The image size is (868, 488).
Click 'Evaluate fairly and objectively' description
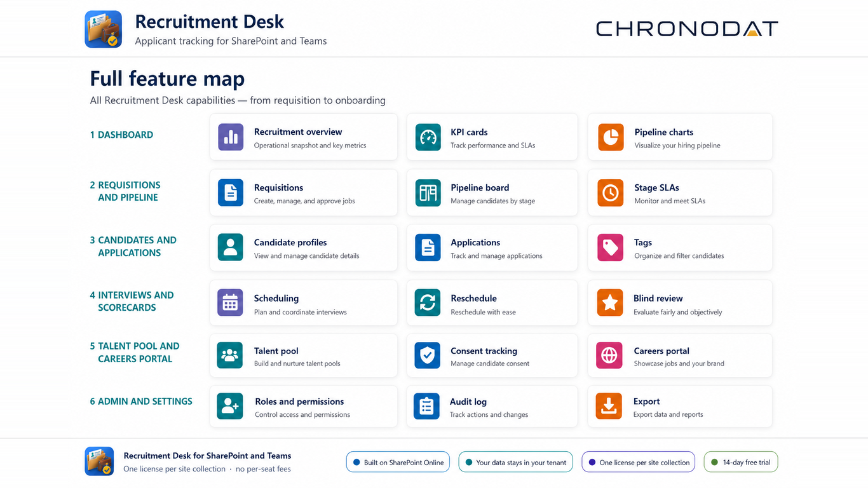click(x=678, y=312)
